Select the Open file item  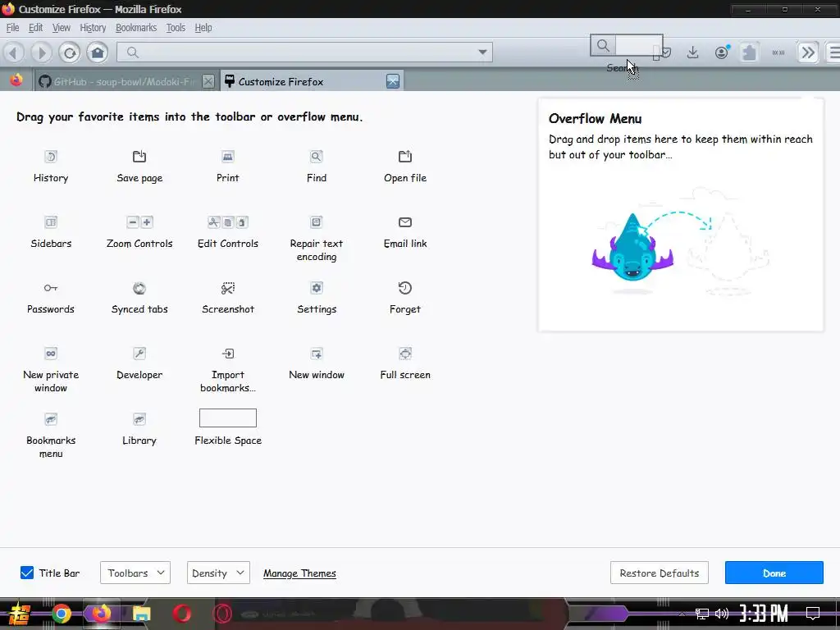coord(405,167)
